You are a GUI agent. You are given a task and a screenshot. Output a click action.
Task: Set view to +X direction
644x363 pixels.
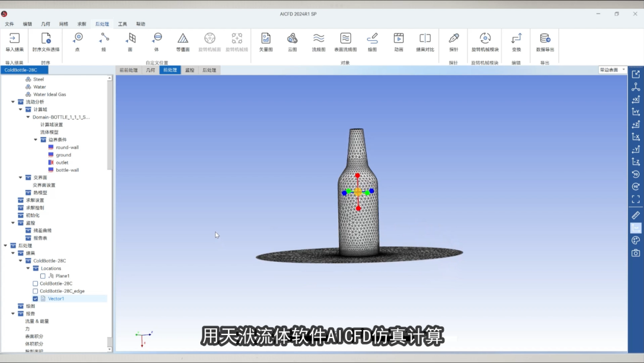click(636, 99)
